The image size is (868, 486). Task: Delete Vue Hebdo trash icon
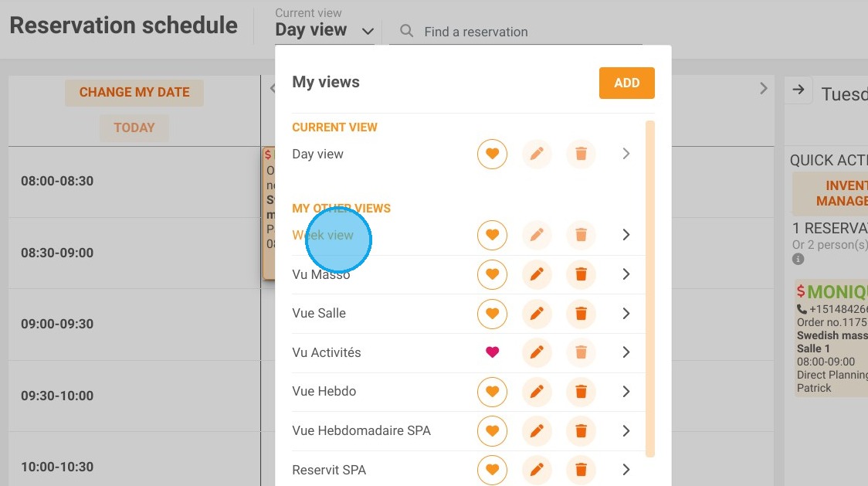click(x=581, y=392)
